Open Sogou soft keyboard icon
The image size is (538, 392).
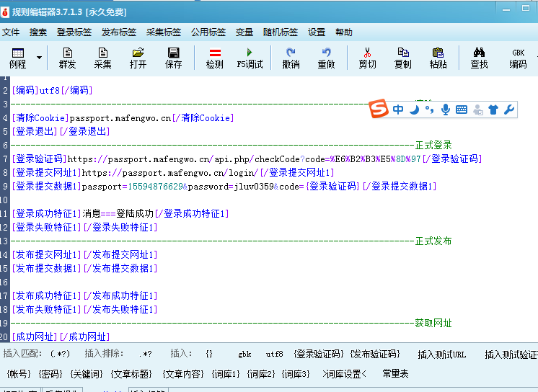coord(462,110)
